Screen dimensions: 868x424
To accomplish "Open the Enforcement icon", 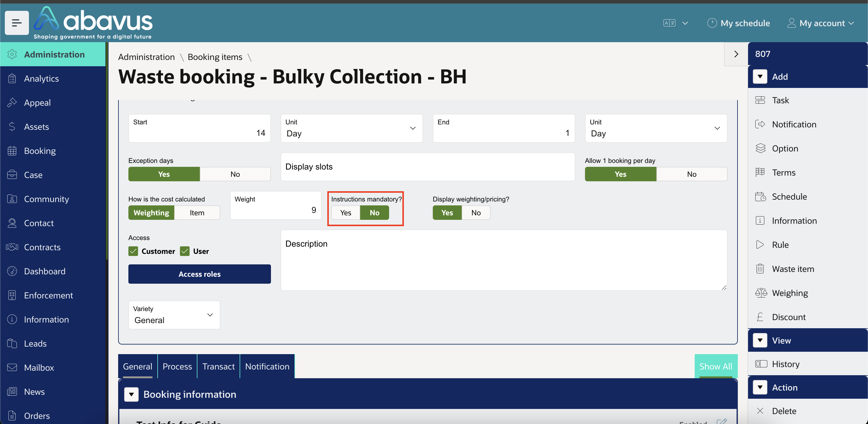I will click(x=12, y=295).
